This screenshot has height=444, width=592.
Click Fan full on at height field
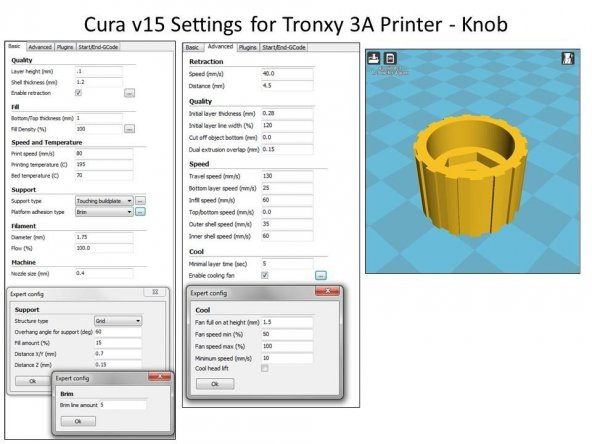click(x=287, y=322)
